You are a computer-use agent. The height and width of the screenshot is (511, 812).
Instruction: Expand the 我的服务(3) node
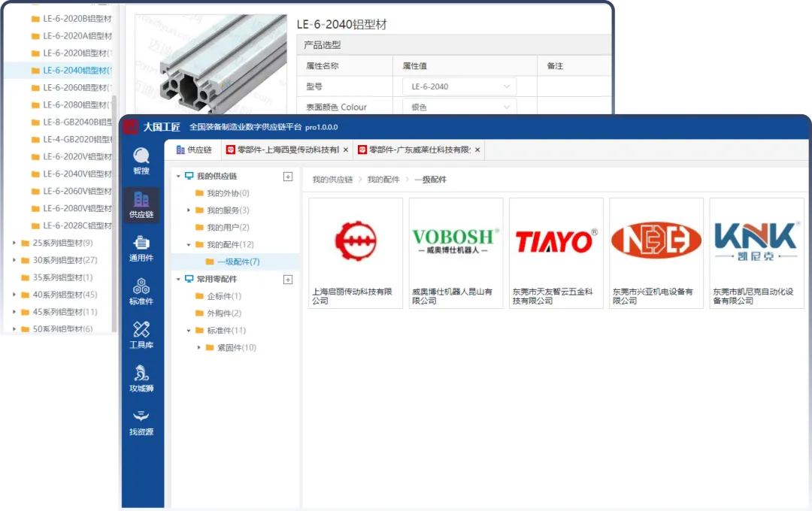click(189, 210)
